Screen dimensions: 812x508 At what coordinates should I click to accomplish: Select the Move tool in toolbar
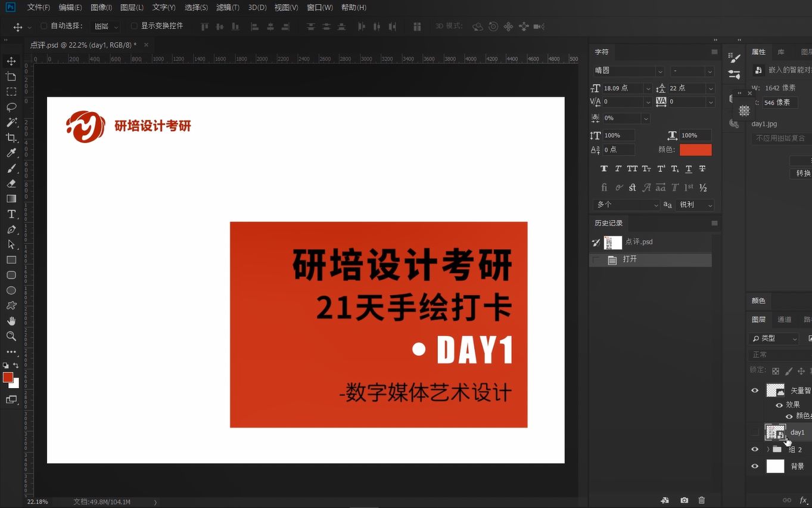click(11, 61)
